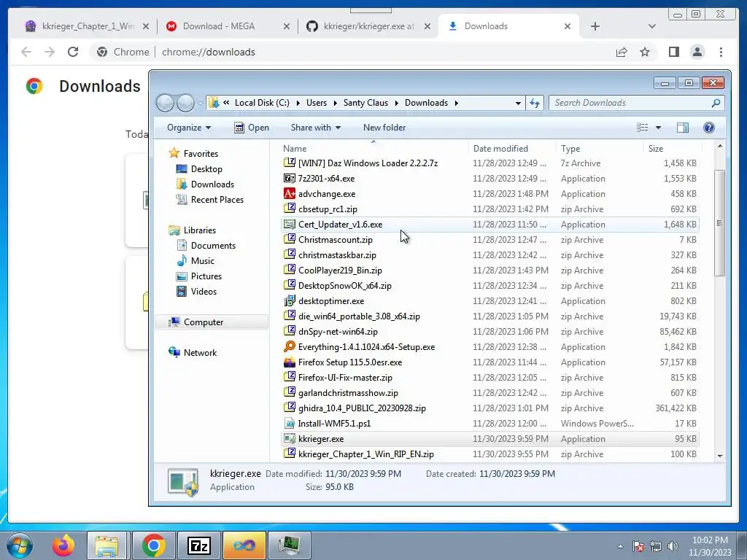Click the Explorer forward navigation arrow
The height and width of the screenshot is (560, 747).
(x=185, y=103)
